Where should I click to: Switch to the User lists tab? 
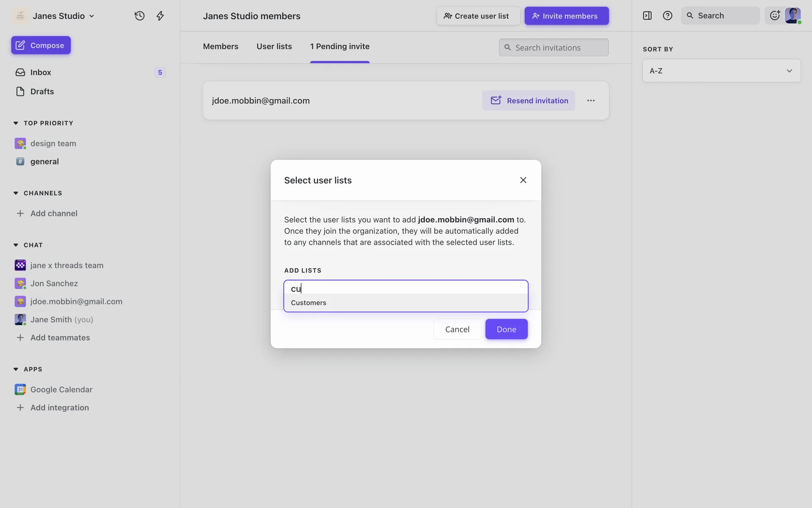(274, 47)
